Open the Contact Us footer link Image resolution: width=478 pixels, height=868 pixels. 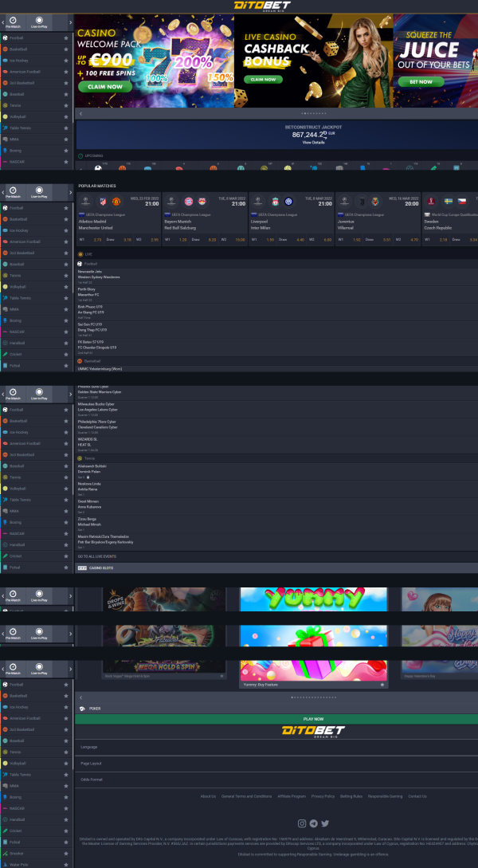[x=417, y=796]
